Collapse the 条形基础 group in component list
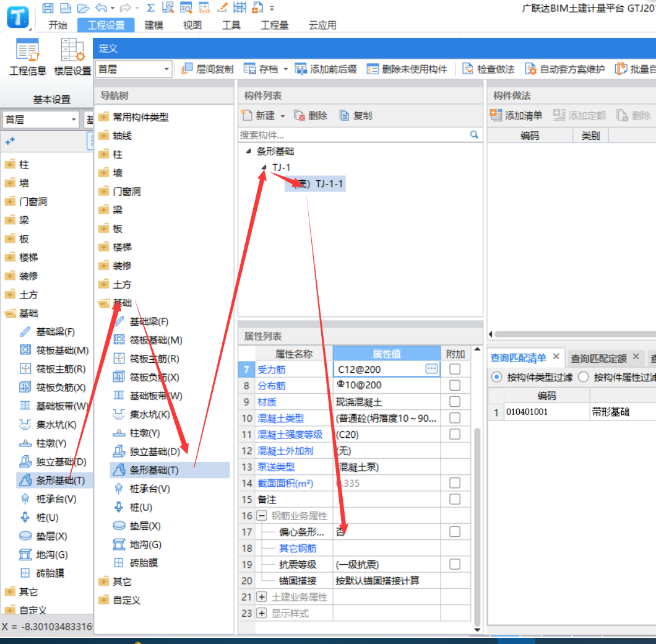This screenshot has height=644, width=656. pyautogui.click(x=248, y=150)
